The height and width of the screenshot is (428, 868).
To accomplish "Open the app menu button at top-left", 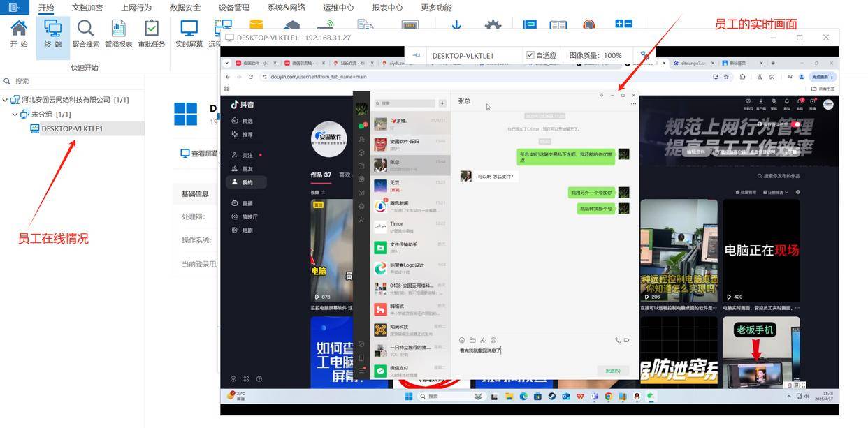I will pyautogui.click(x=14, y=8).
